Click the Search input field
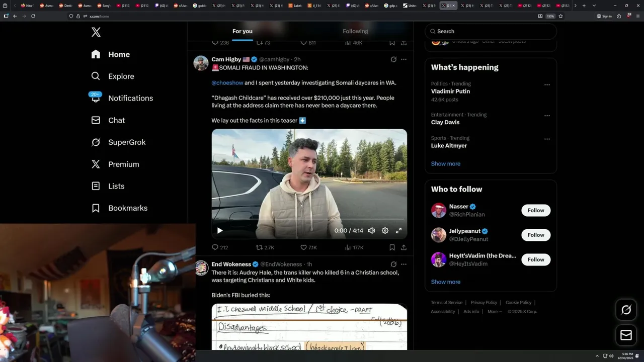Image resolution: width=644 pixels, height=362 pixels. [491, 31]
